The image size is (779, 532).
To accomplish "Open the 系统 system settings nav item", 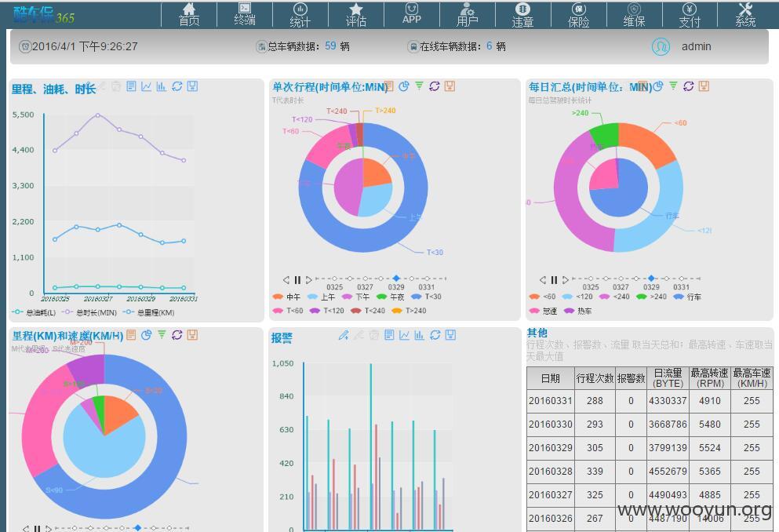I will pos(745,14).
